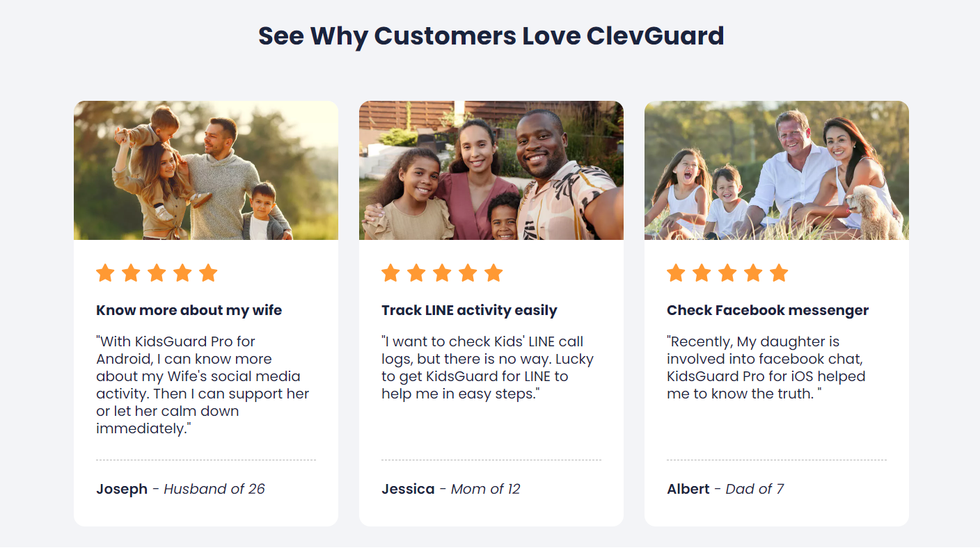Click reviewer name Joseph
Image resolution: width=980 pixels, height=548 pixels.
(122, 489)
